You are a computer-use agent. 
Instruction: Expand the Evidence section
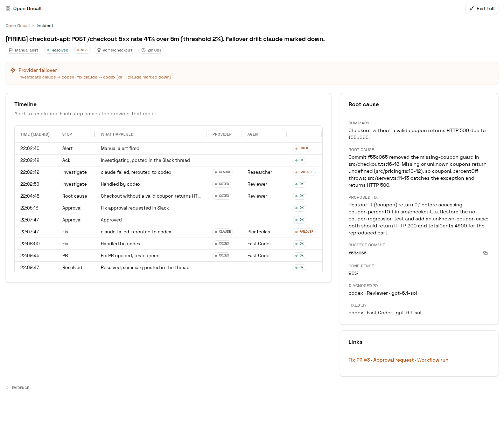17,388
